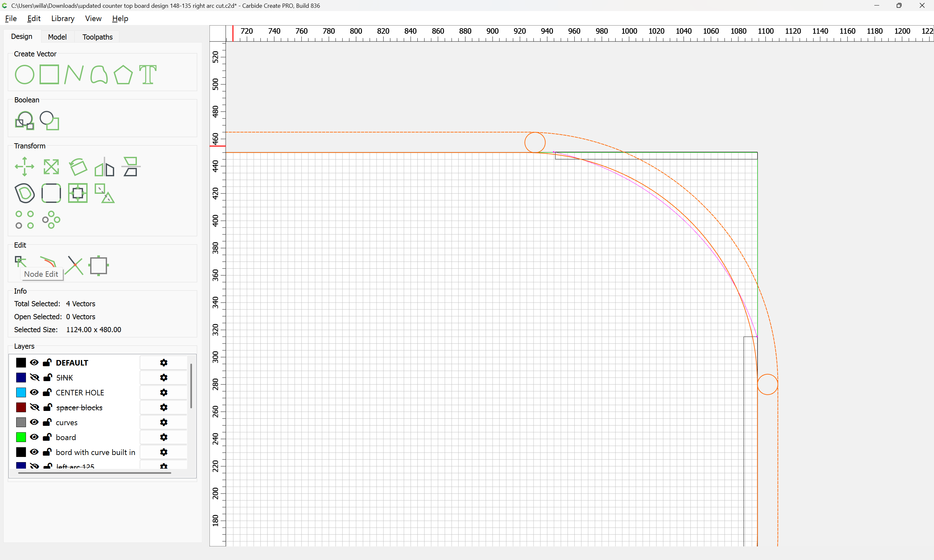Viewport: 934px width, 560px height.
Task: Hide the CENTER HOLE layer
Action: pyautogui.click(x=34, y=392)
